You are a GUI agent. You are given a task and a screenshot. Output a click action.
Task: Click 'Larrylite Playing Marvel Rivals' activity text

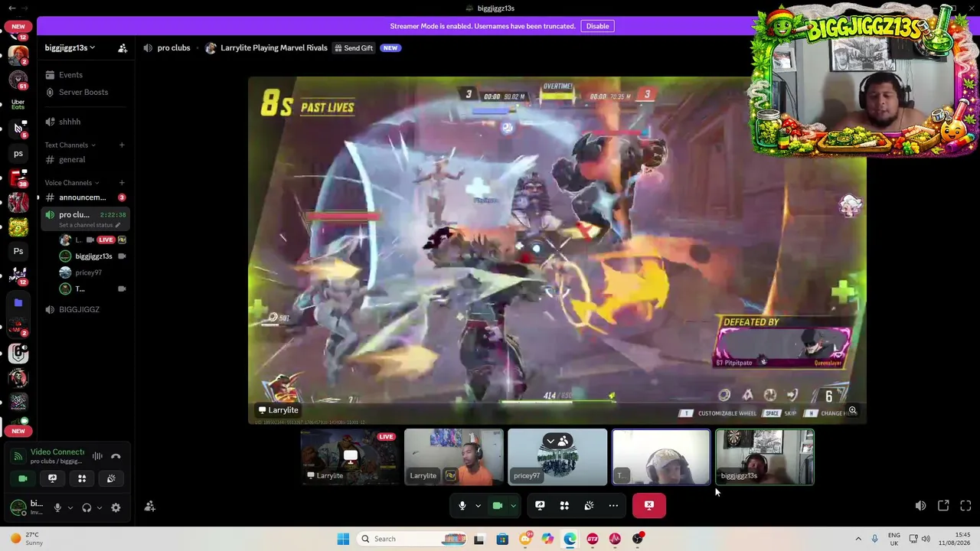click(x=274, y=48)
